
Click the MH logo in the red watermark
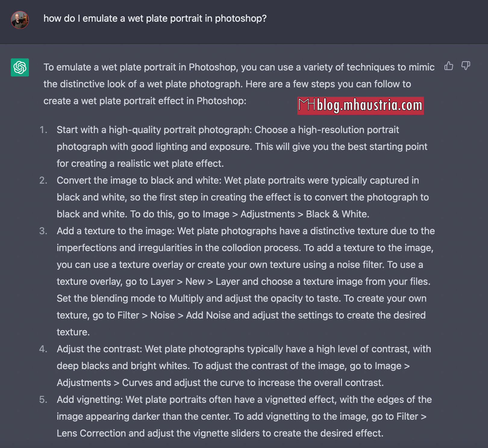point(307,105)
